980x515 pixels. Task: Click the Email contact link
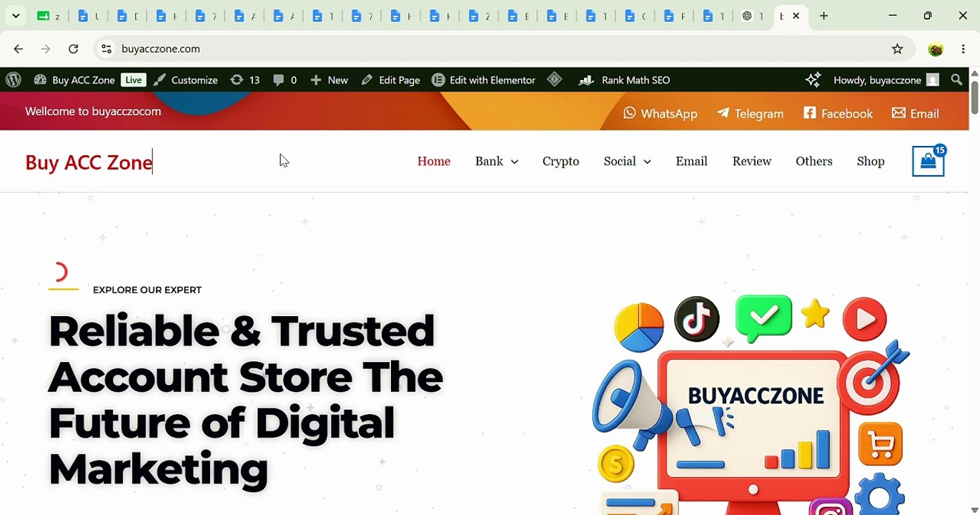(x=916, y=113)
